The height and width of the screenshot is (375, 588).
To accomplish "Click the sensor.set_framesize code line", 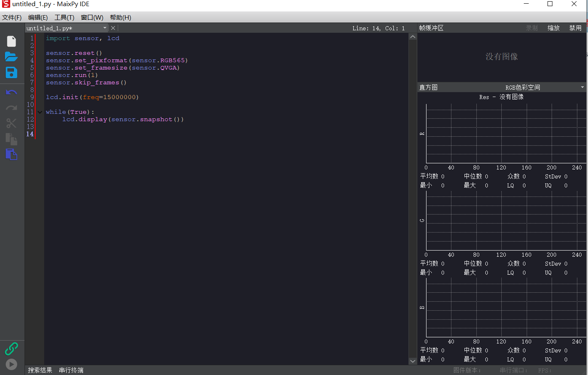I will (113, 68).
